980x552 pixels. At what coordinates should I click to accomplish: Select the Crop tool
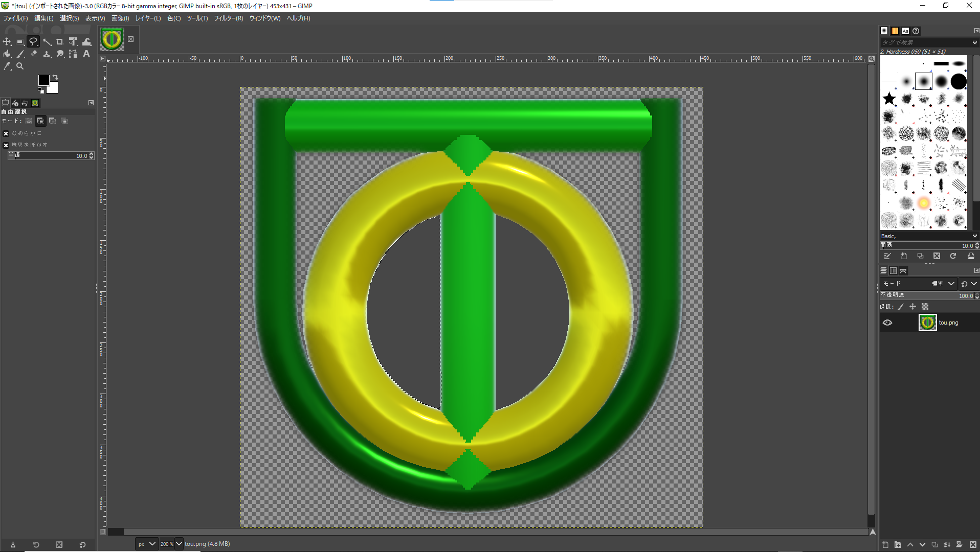coord(60,42)
